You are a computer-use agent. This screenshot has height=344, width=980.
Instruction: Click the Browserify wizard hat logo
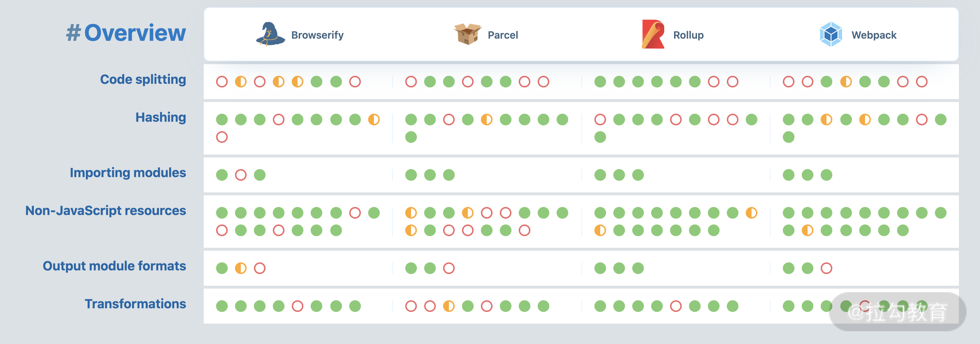[x=270, y=34]
